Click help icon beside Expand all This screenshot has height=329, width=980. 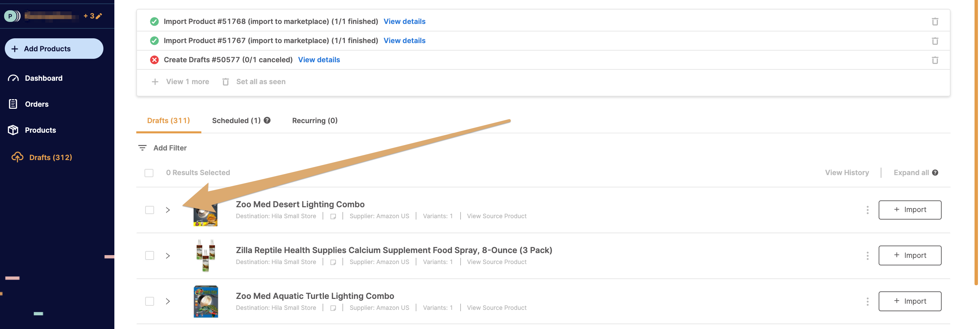coord(935,173)
